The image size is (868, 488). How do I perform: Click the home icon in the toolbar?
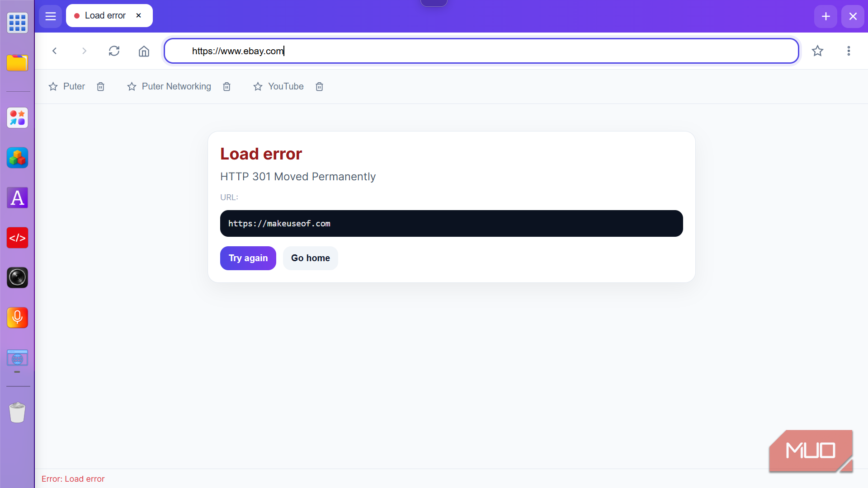tap(144, 51)
